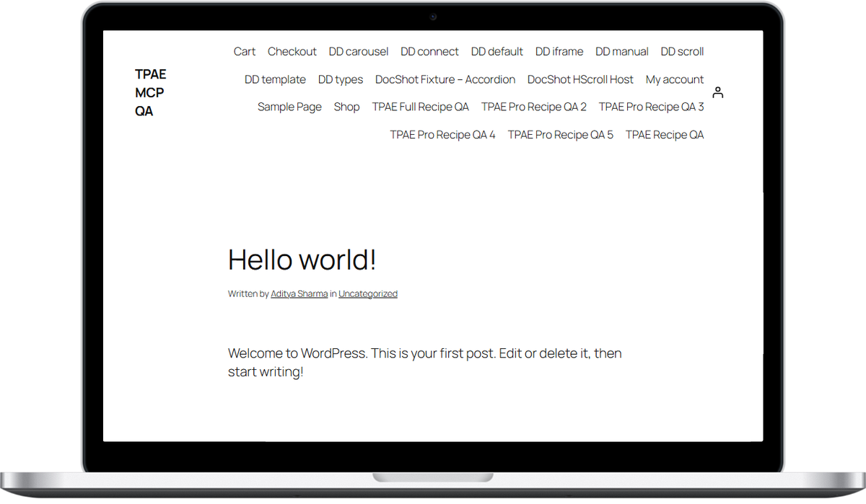Viewport: 866px width, 504px height.
Task: Go to Checkout page
Action: (292, 52)
